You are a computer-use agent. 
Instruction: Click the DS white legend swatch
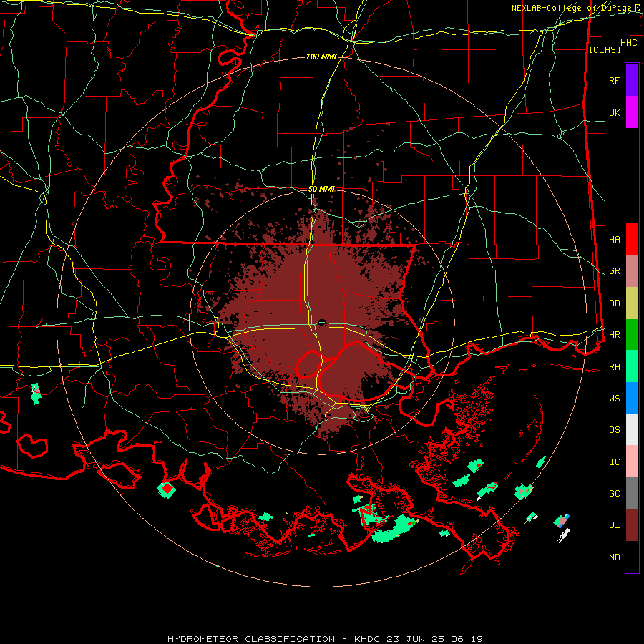tap(632, 429)
